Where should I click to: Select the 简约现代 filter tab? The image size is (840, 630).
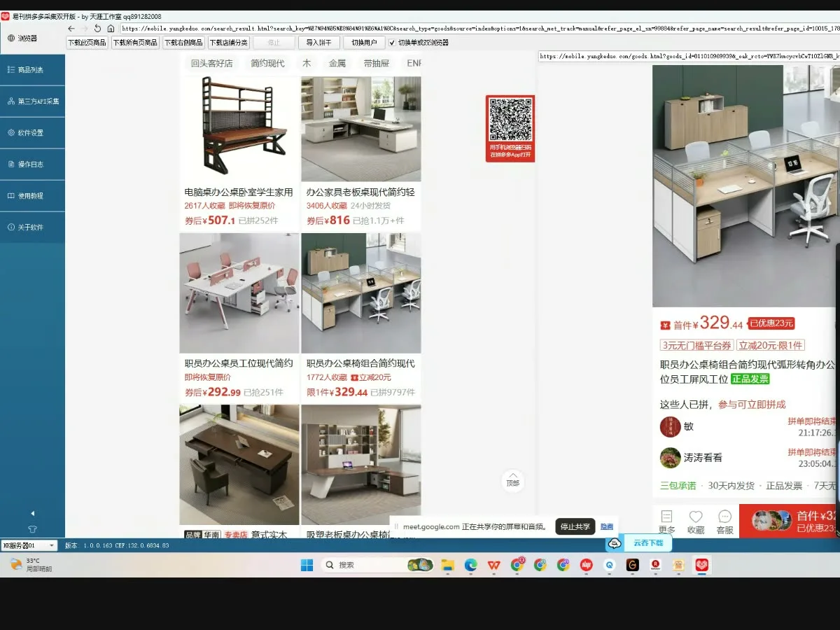pyautogui.click(x=268, y=64)
